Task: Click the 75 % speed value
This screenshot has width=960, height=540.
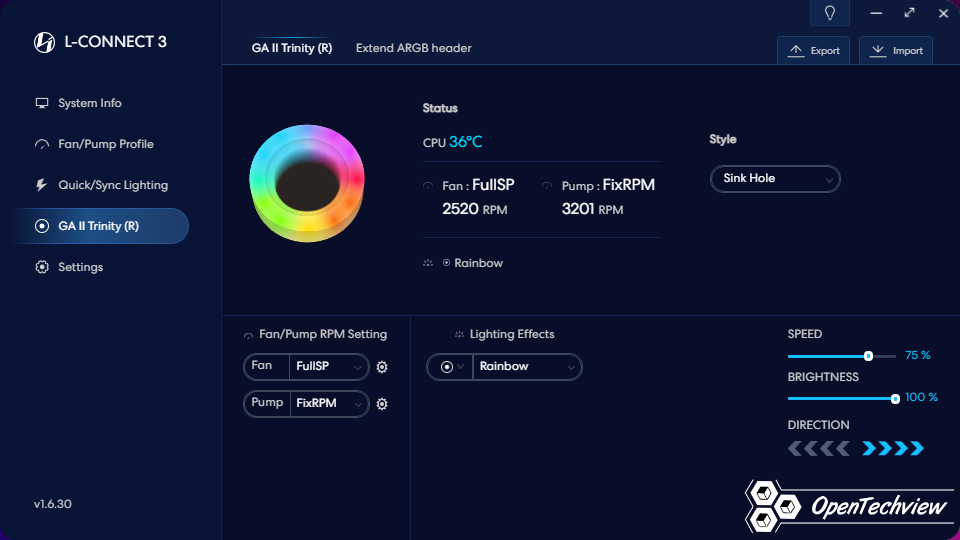Action: click(x=917, y=355)
